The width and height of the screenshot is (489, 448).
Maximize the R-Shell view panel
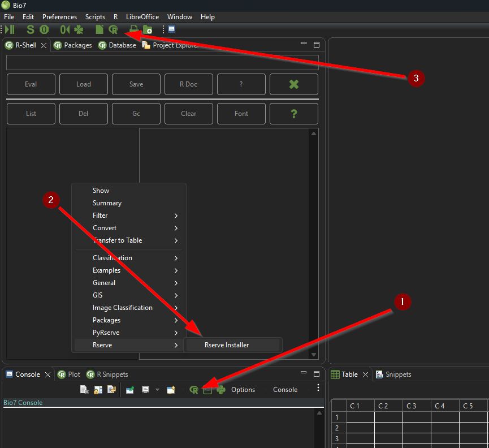point(316,45)
